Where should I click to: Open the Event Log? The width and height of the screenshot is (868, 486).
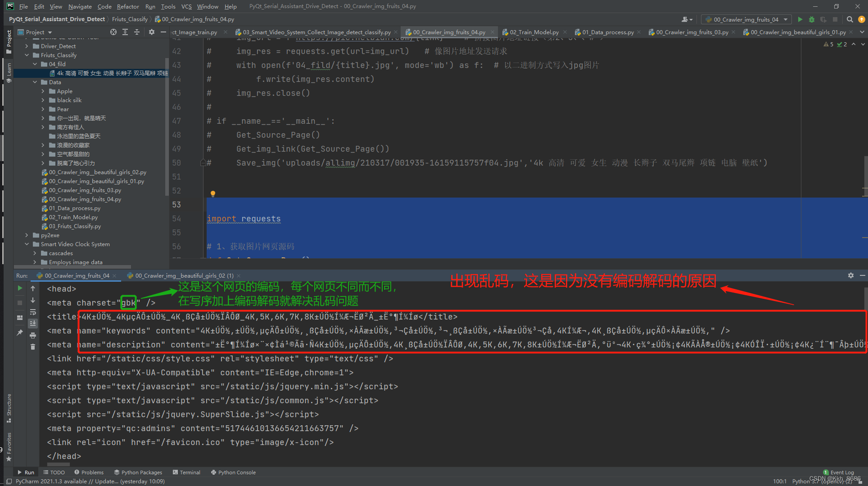(x=838, y=472)
